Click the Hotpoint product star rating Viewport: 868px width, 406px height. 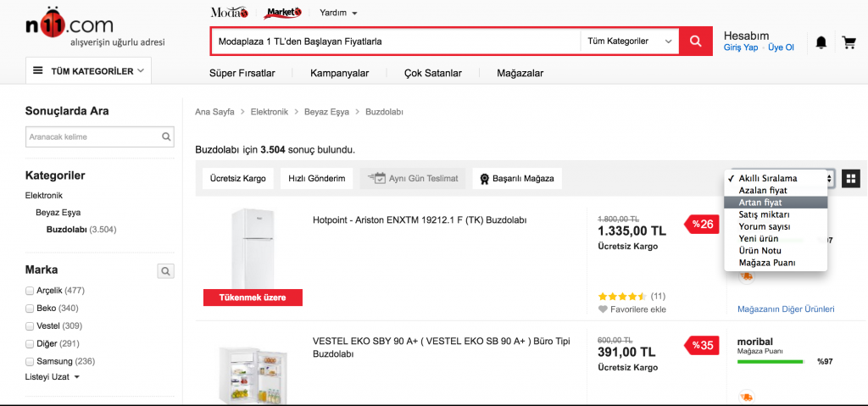click(x=622, y=296)
